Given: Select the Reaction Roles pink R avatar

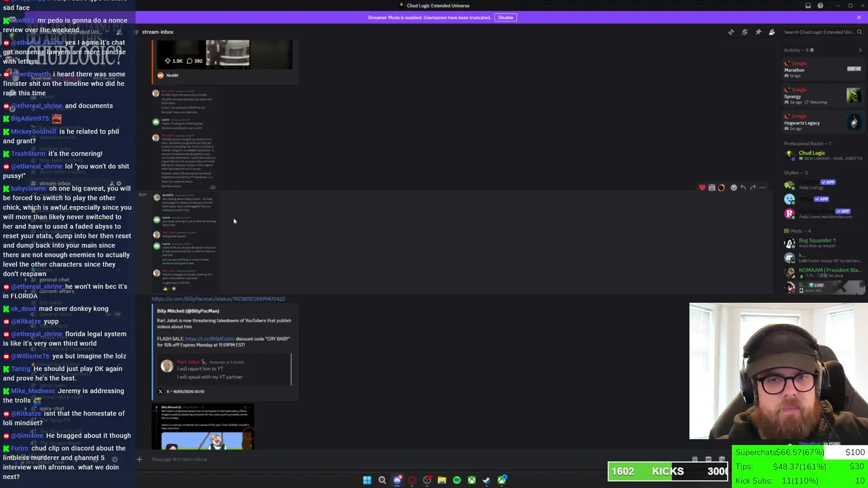Looking at the screenshot, I should click(x=789, y=214).
